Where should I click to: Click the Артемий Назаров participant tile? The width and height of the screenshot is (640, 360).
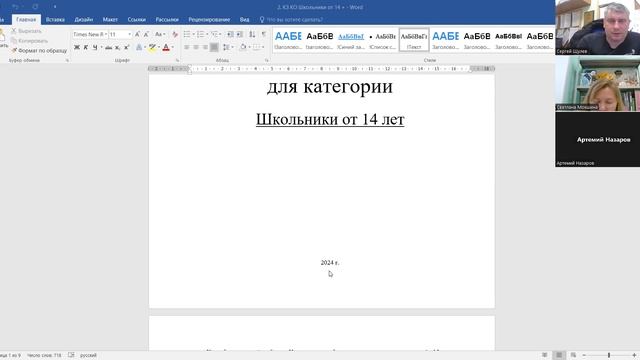598,140
